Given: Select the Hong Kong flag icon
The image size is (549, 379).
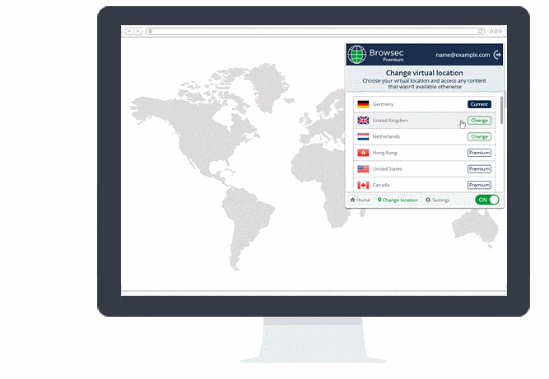Looking at the screenshot, I should 363,153.
